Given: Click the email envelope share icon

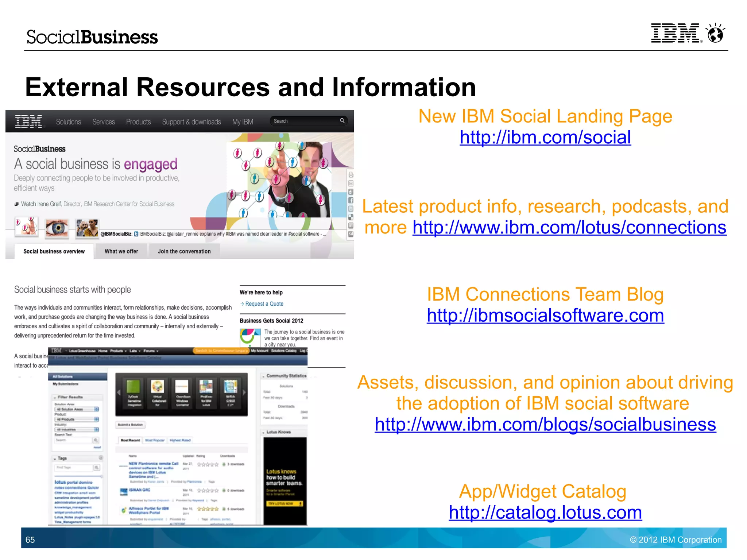Looking at the screenshot, I should point(351,183).
